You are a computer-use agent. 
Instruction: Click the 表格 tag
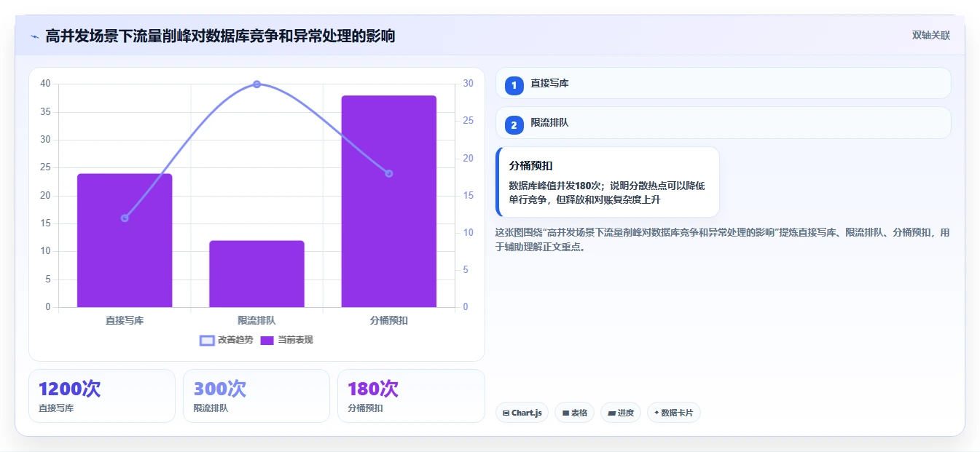[574, 413]
